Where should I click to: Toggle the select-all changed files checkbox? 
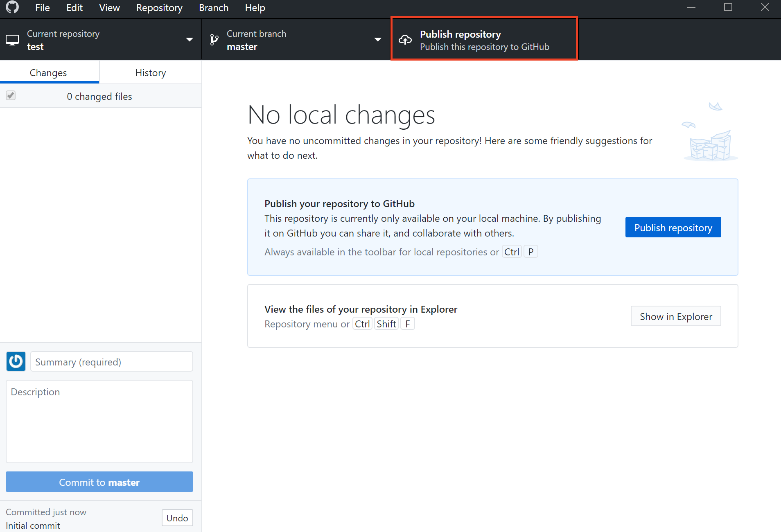click(x=11, y=96)
